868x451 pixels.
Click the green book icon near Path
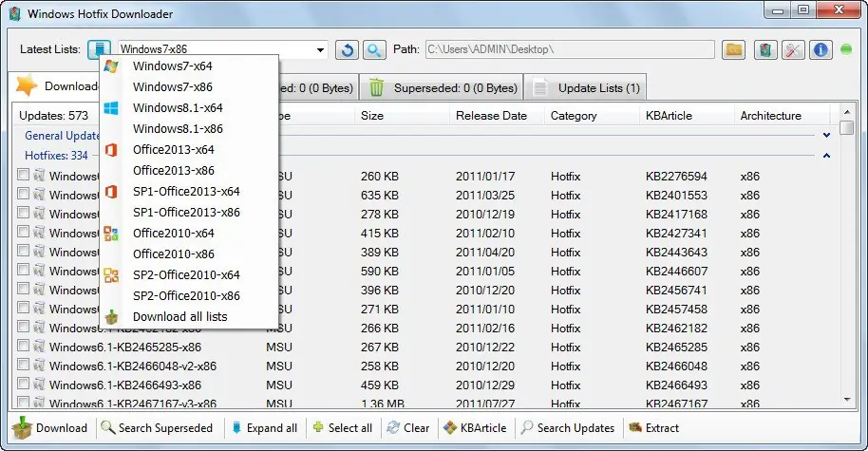tap(765, 49)
